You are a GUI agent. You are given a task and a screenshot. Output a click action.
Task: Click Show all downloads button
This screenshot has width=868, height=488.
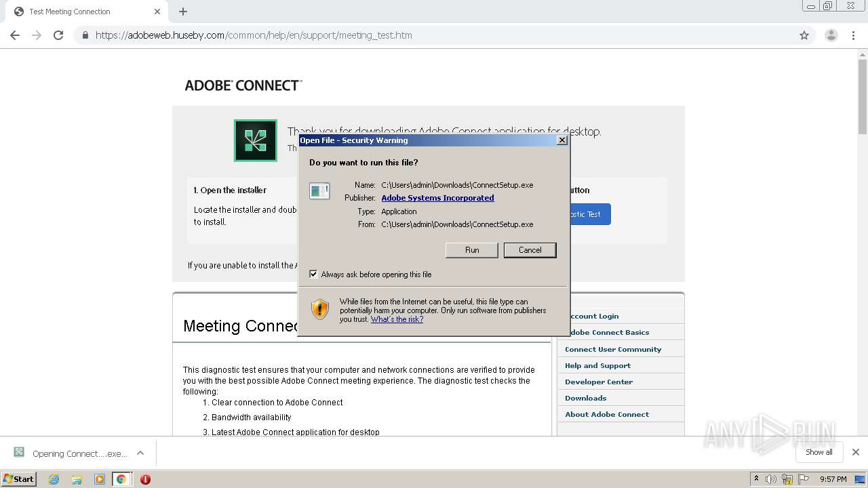pyautogui.click(x=819, y=452)
